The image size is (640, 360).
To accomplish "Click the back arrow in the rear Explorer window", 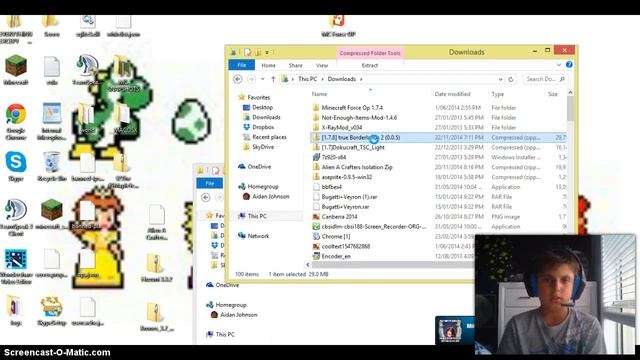I will coord(206,198).
